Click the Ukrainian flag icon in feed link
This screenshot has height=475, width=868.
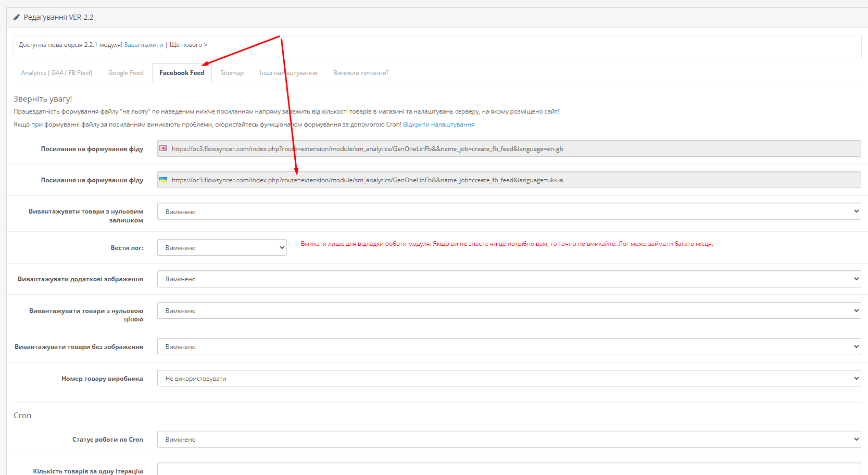163,180
